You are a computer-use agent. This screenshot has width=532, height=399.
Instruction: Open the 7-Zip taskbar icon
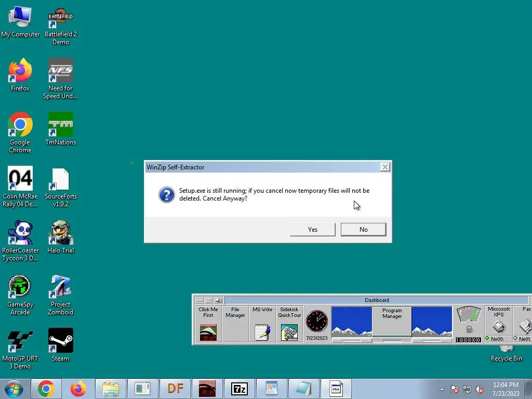(x=240, y=389)
